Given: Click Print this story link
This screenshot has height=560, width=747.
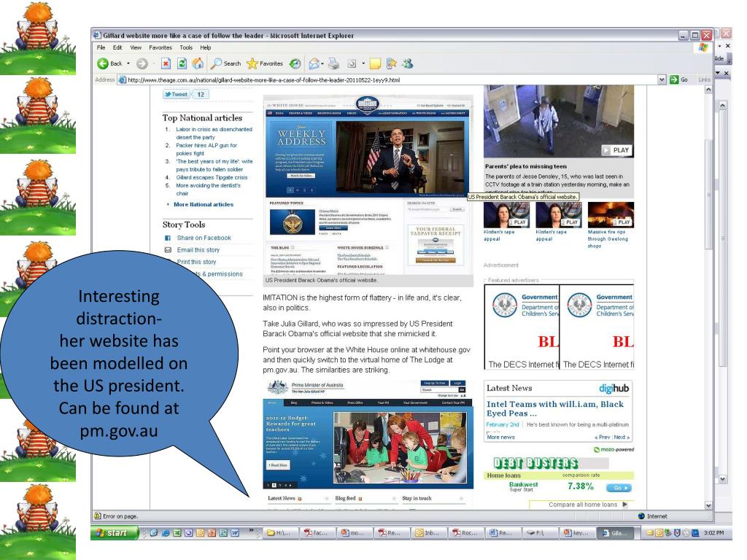Looking at the screenshot, I should [x=196, y=262].
